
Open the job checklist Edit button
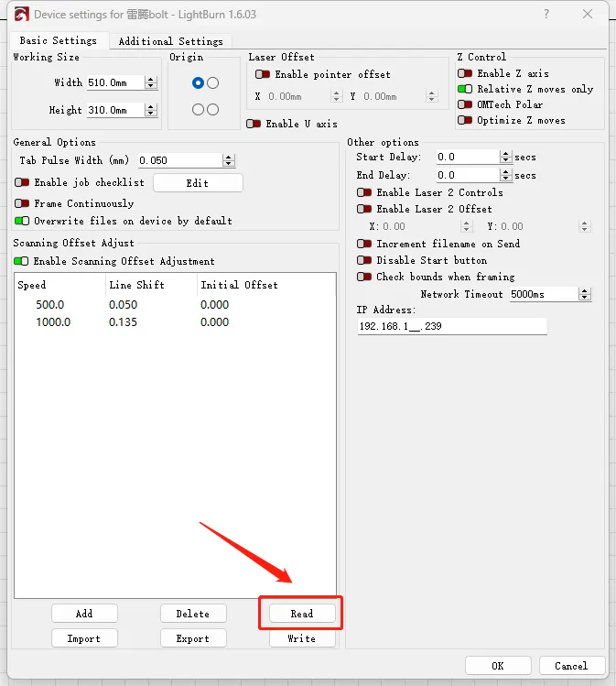tap(198, 183)
